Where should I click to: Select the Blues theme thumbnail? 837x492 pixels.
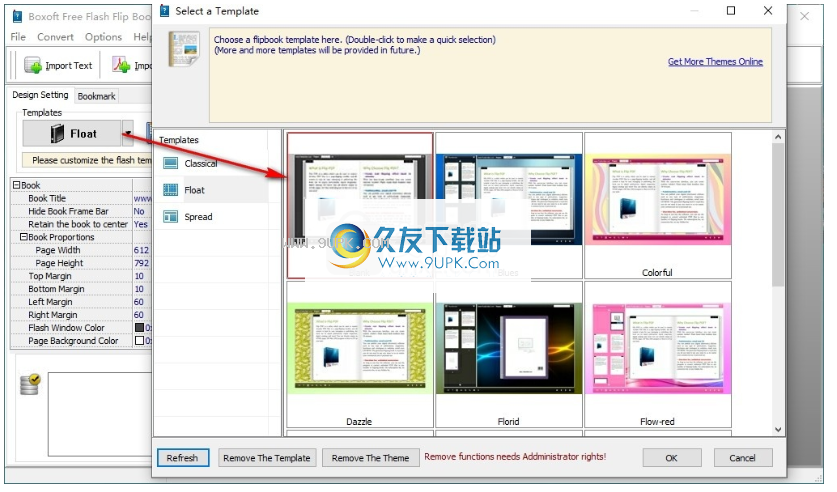click(x=508, y=206)
